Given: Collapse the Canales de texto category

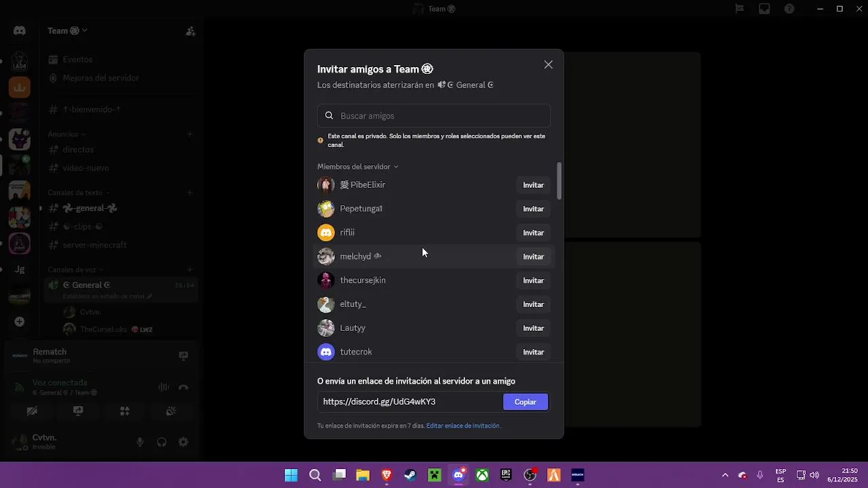Looking at the screenshot, I should pos(79,192).
